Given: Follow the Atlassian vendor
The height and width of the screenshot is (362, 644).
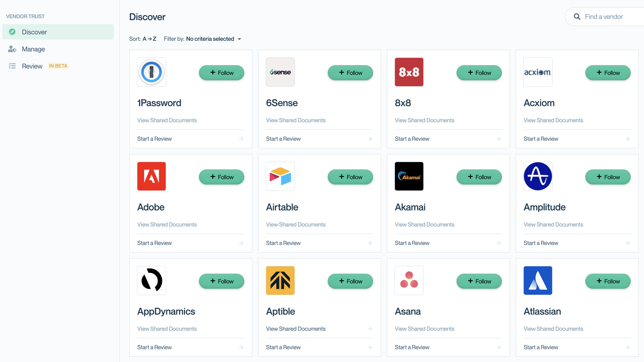Looking at the screenshot, I should [608, 281].
